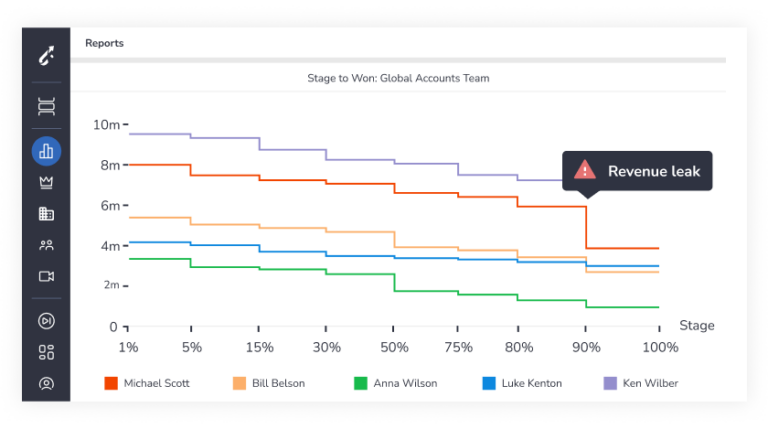Click the Luke Kenton blue legend swatch
This screenshot has width=768, height=429.
(x=489, y=383)
